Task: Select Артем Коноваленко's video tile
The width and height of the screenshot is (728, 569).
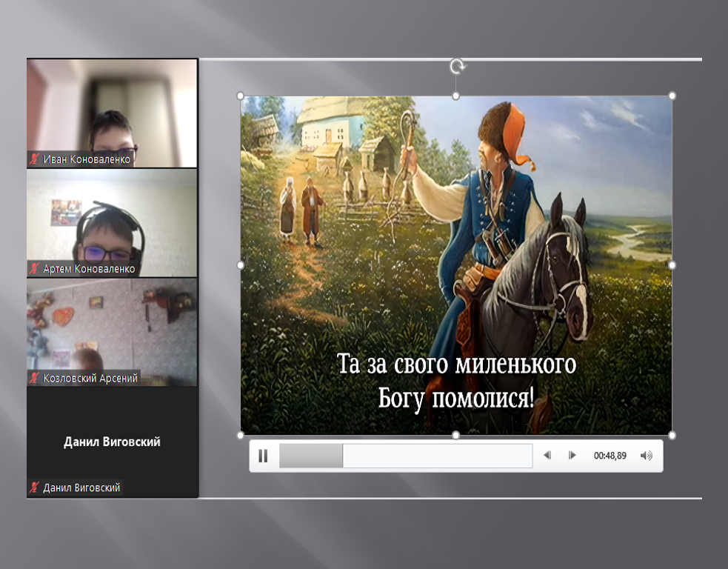Action: click(x=112, y=223)
